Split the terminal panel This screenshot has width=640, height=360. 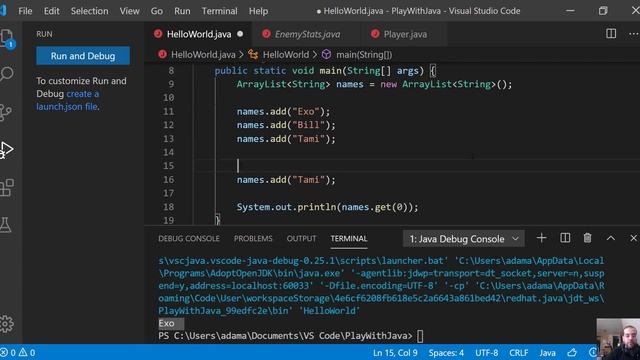565,238
